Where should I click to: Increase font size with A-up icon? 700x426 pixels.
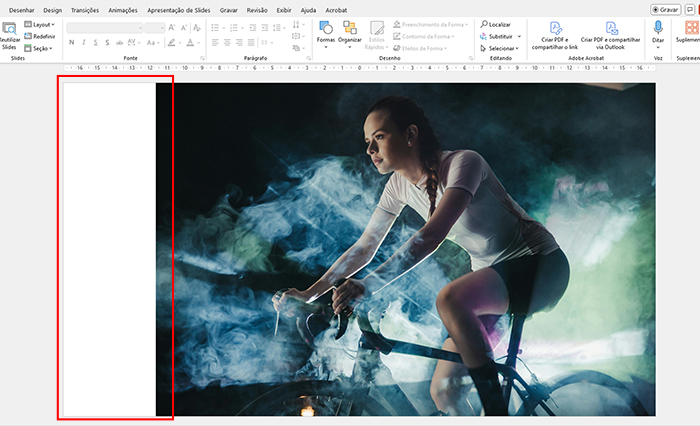[x=172, y=28]
